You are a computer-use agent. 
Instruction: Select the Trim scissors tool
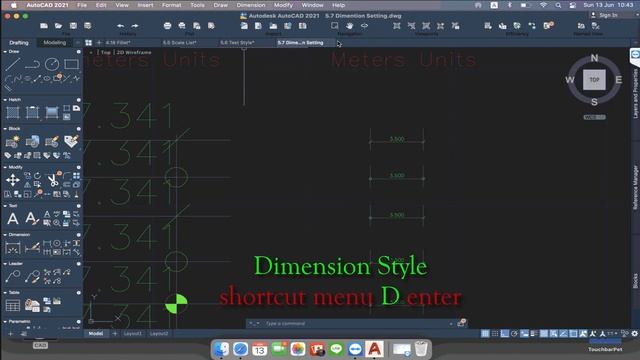pyautogui.click(x=52, y=180)
